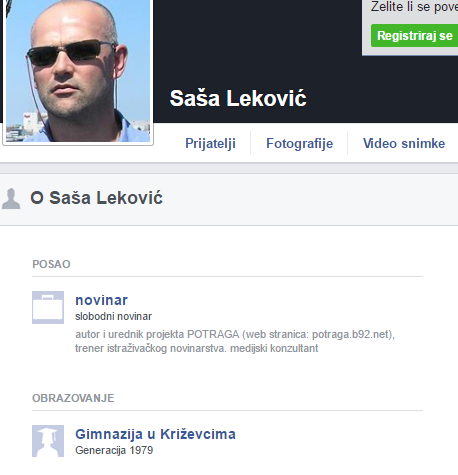The width and height of the screenshot is (458, 475).
Task: Switch to the Prijatelji tab
Action: click(x=210, y=143)
